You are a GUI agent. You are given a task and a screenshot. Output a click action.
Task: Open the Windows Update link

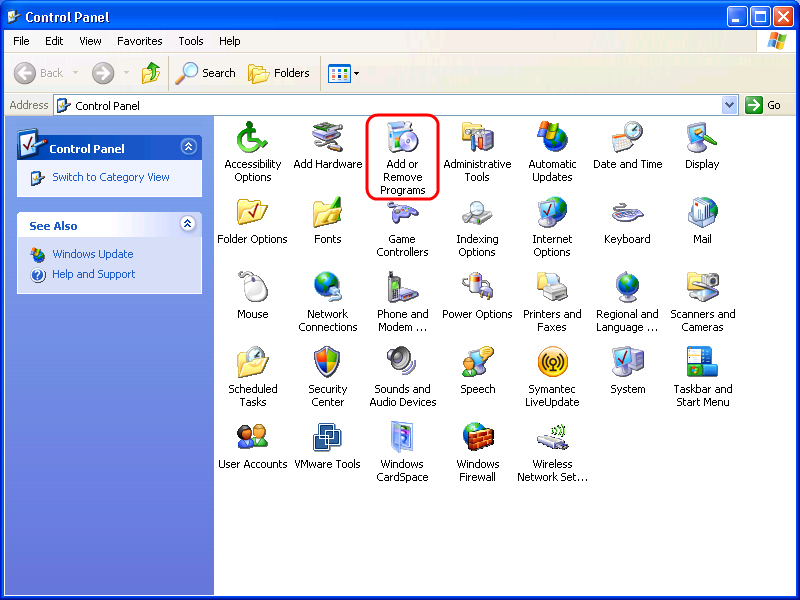coord(92,254)
